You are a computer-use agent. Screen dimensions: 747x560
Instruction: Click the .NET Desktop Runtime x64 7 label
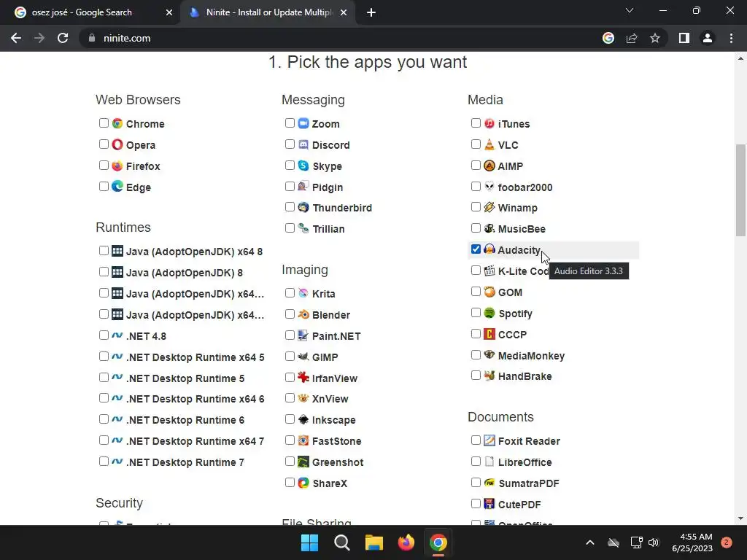point(196,441)
